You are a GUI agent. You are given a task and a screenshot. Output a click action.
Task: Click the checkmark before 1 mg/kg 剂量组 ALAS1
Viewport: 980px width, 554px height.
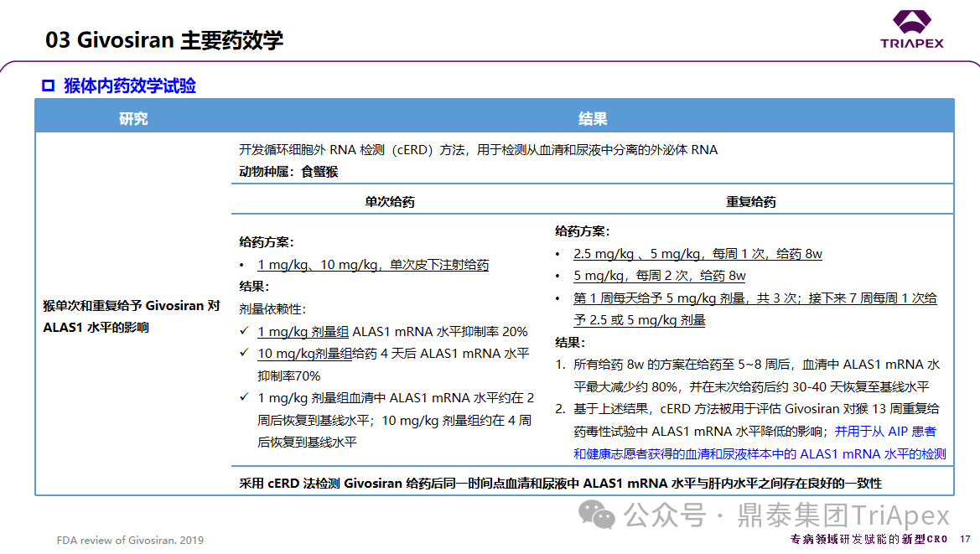pyautogui.click(x=244, y=332)
